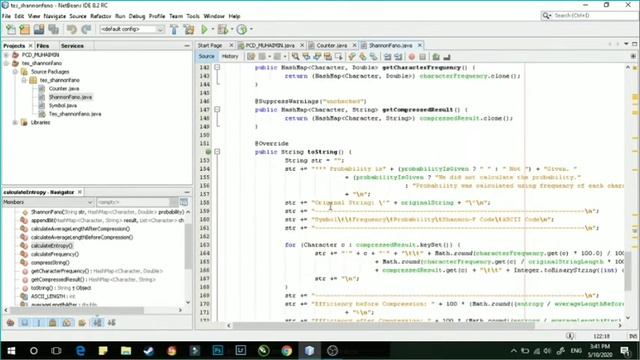Click the Profile Project toolbar icon

pyautogui.click(x=242, y=29)
